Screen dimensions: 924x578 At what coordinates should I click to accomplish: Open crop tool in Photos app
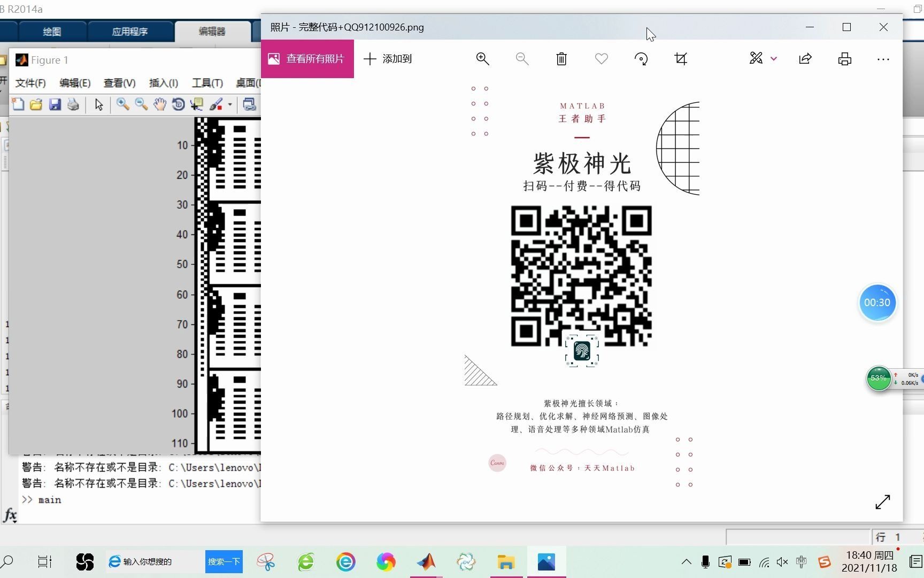(681, 59)
